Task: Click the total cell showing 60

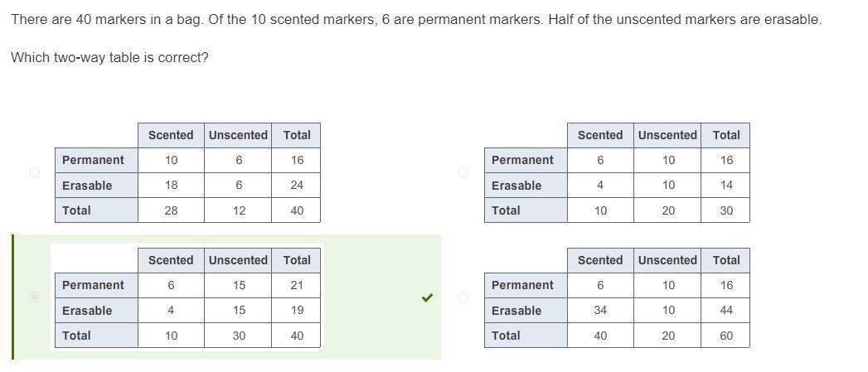Action: pyautogui.click(x=726, y=336)
